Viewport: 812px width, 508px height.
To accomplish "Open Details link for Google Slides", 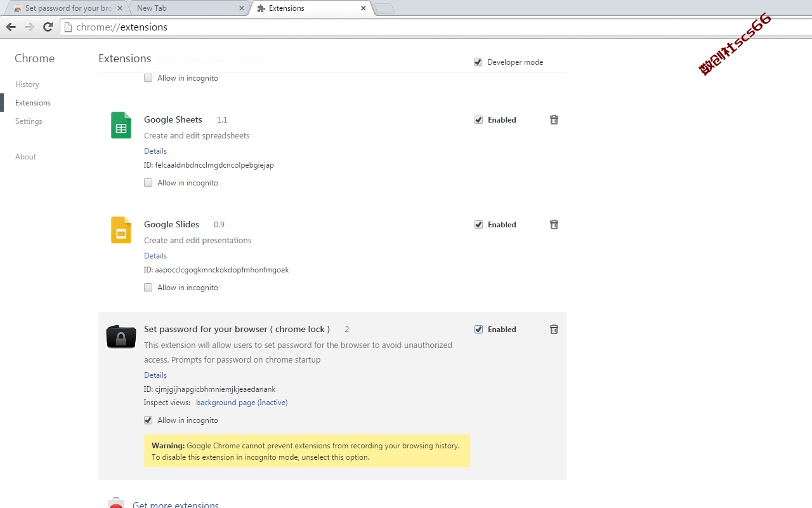I will [155, 255].
